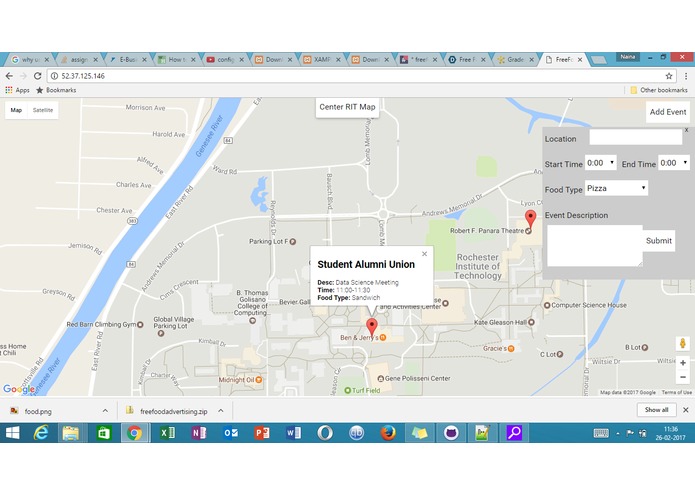Click the Center RIT Map button
The height and width of the screenshot is (494, 695).
coord(347,107)
